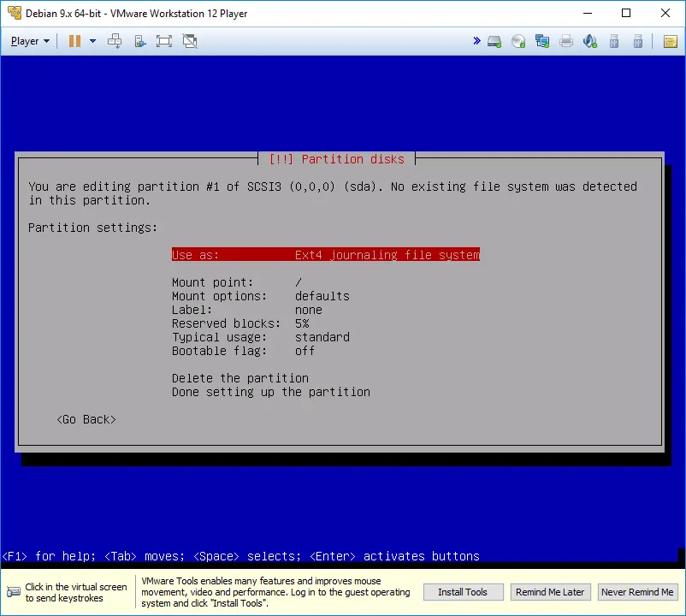This screenshot has width=686, height=616.
Task: Click Send Ctrl+Alt+Del toolbar icon
Action: [x=115, y=41]
